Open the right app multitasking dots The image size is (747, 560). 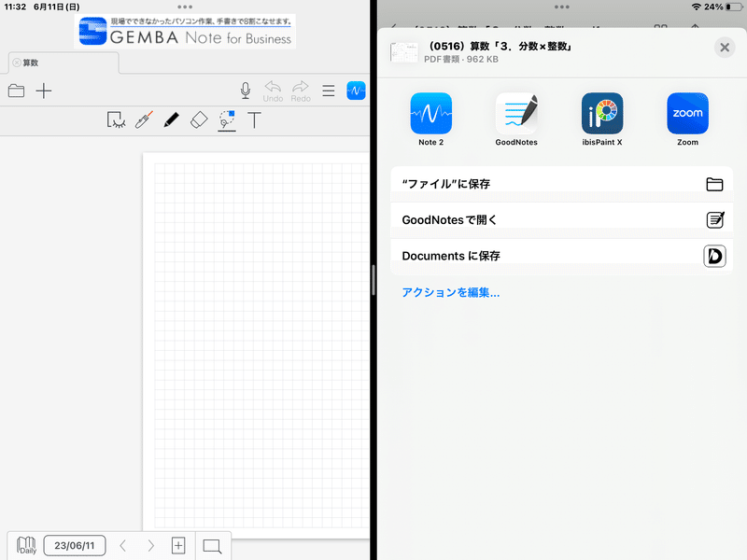[x=562, y=7]
